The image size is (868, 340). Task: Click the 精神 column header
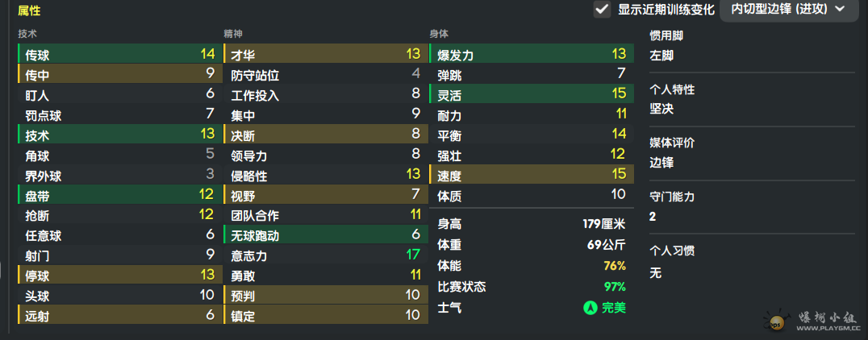pyautogui.click(x=234, y=34)
